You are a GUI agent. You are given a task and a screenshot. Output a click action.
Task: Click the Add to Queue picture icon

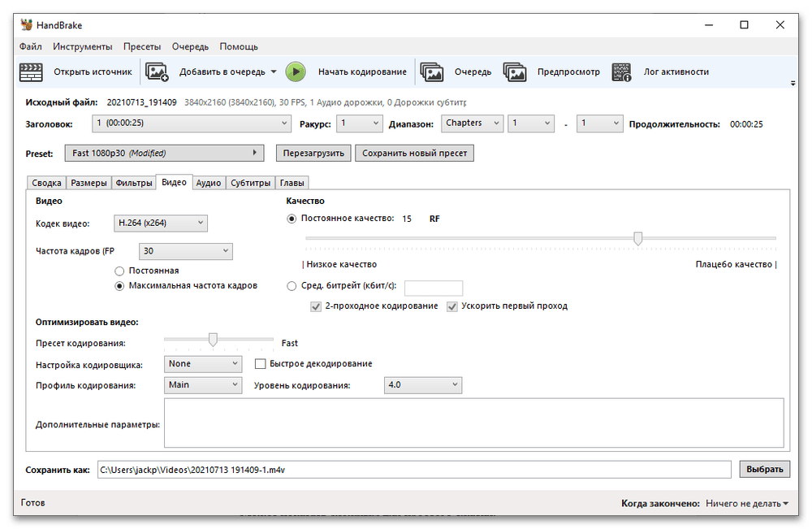pos(157,72)
